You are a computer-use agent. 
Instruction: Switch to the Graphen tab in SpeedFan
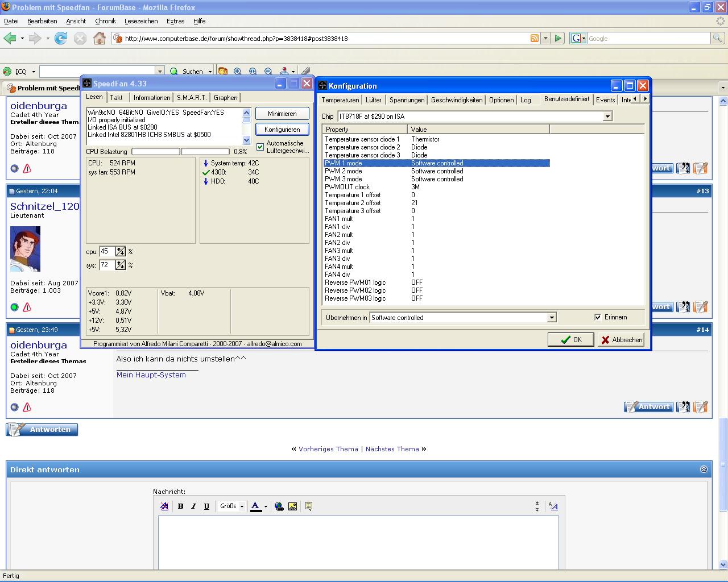[x=226, y=98]
